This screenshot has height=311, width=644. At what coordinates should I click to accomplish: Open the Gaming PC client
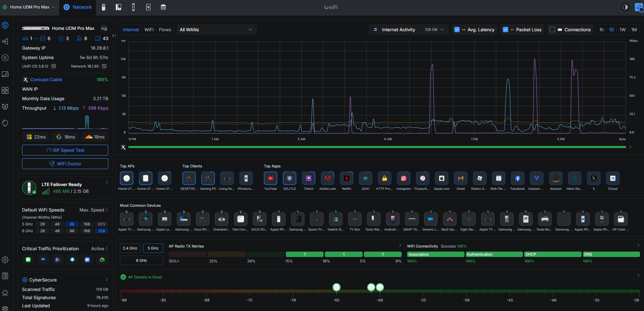click(208, 179)
